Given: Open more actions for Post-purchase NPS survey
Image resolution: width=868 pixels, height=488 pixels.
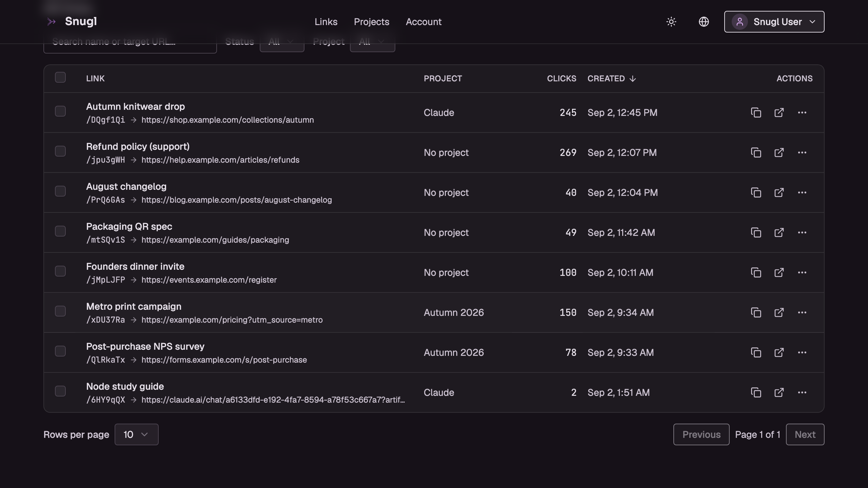Looking at the screenshot, I should coord(802,352).
